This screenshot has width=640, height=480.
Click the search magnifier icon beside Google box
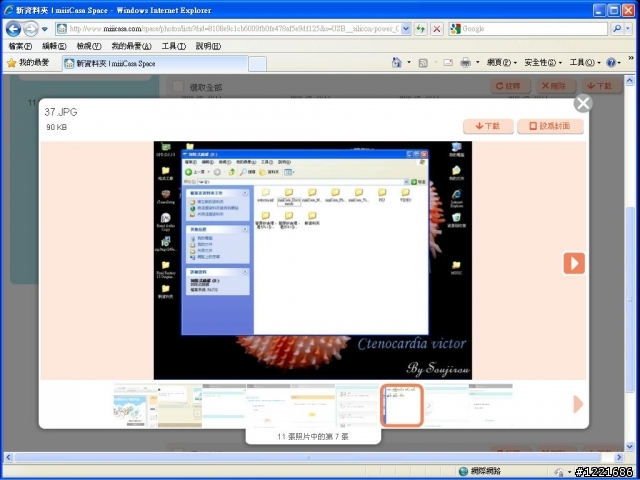tap(617, 29)
